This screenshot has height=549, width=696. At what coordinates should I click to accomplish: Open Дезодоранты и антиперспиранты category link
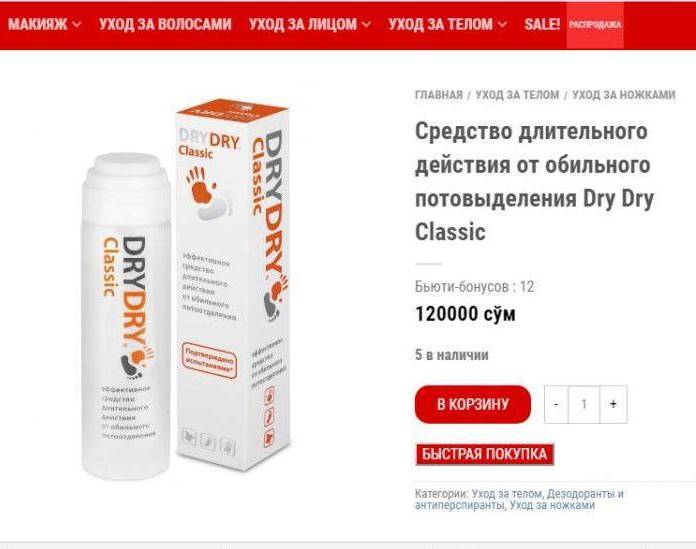(519, 499)
